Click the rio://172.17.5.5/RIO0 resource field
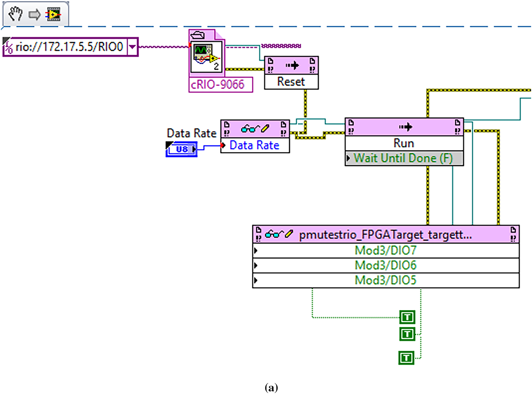 (x=69, y=47)
